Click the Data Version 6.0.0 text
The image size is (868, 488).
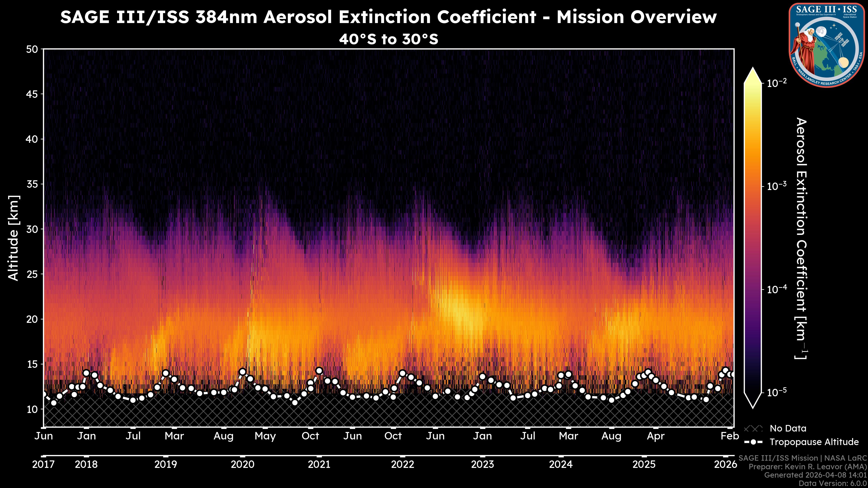coord(833,483)
